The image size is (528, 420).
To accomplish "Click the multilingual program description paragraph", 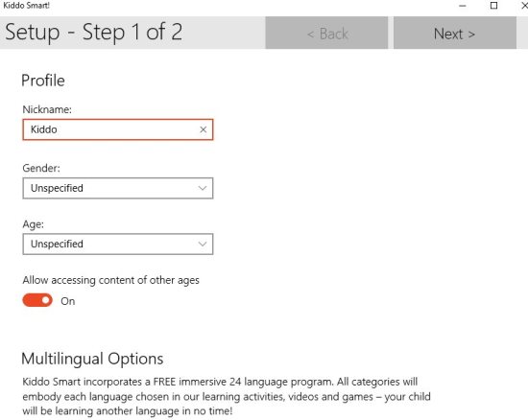I will tap(227, 396).
